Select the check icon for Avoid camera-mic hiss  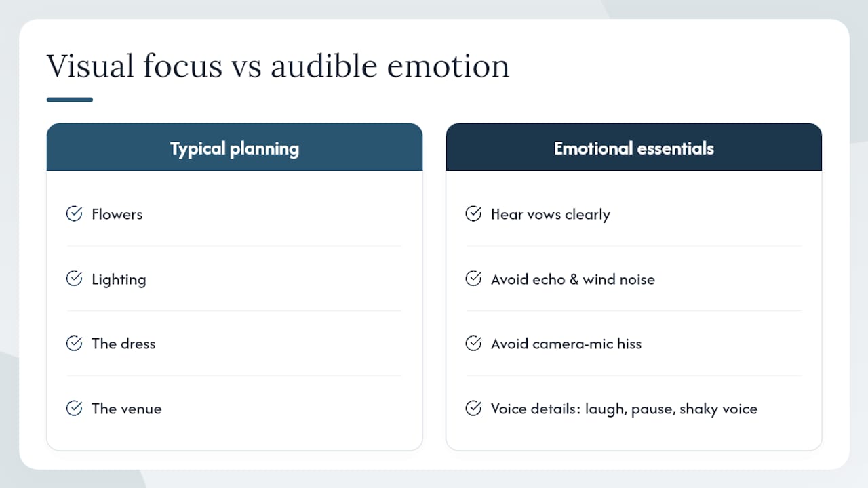[x=473, y=344]
